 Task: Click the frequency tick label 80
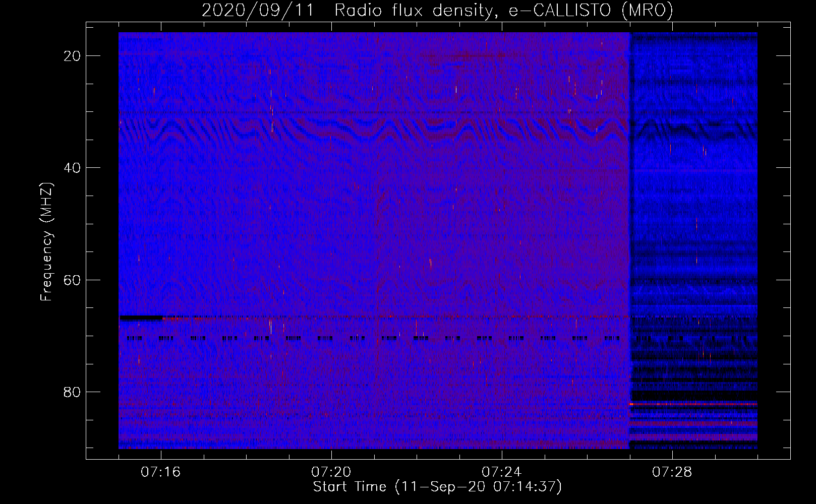pyautogui.click(x=73, y=392)
